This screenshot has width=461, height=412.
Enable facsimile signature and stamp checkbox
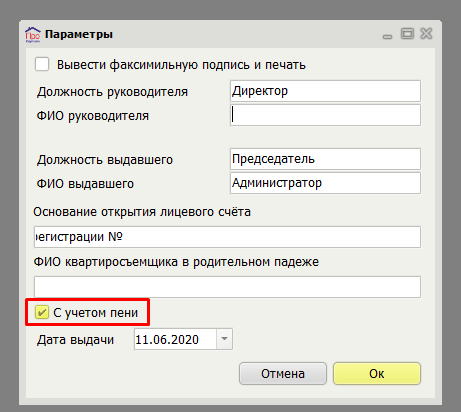coord(42,64)
